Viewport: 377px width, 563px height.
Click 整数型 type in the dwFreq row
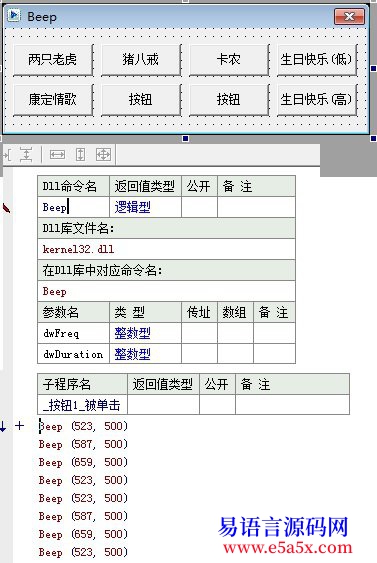tap(145, 333)
